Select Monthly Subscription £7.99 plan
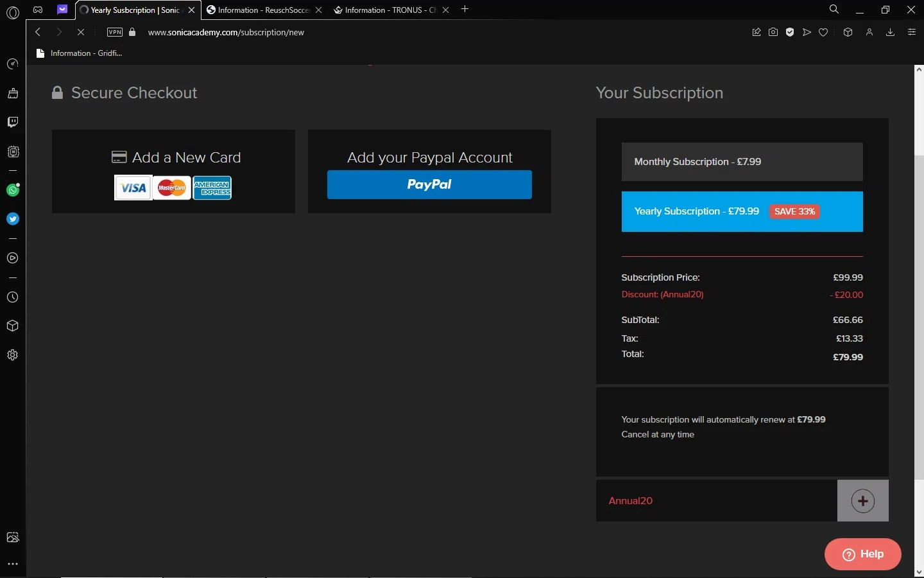The image size is (924, 578). coord(742,162)
